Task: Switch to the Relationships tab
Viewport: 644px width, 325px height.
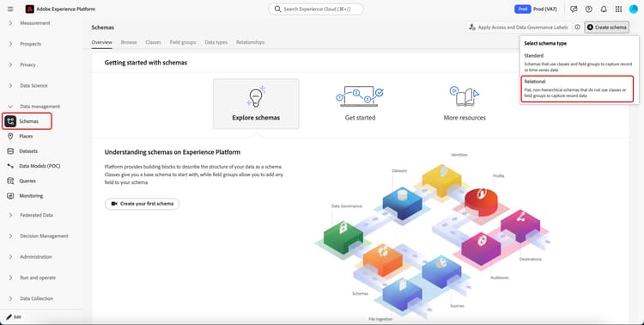Action: 250,42
